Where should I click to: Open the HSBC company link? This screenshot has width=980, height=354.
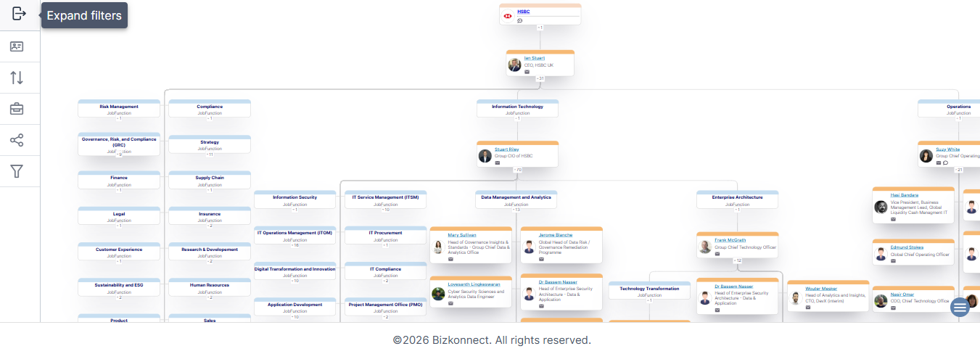tap(523, 12)
